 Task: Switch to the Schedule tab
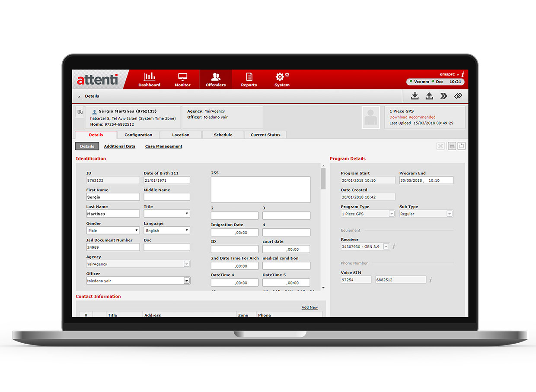click(x=223, y=135)
